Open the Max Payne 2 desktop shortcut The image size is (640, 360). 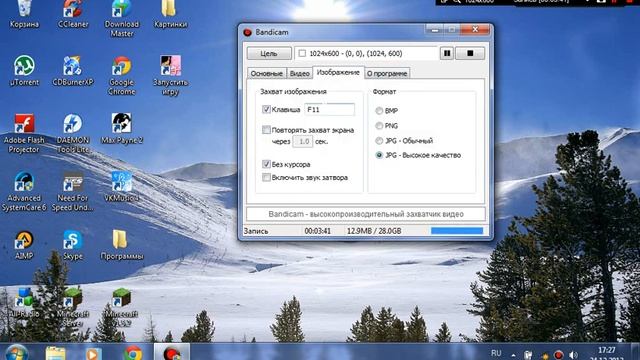[x=122, y=128]
